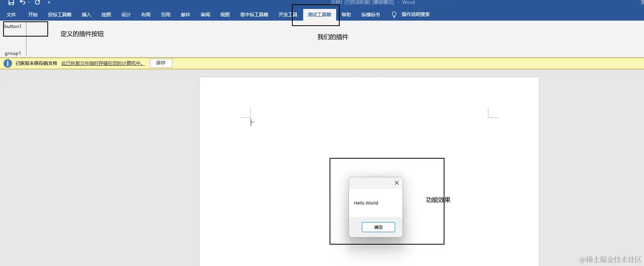The height and width of the screenshot is (266, 644).
Task: Click 保存 button in the yellow message bar
Action: [161, 63]
